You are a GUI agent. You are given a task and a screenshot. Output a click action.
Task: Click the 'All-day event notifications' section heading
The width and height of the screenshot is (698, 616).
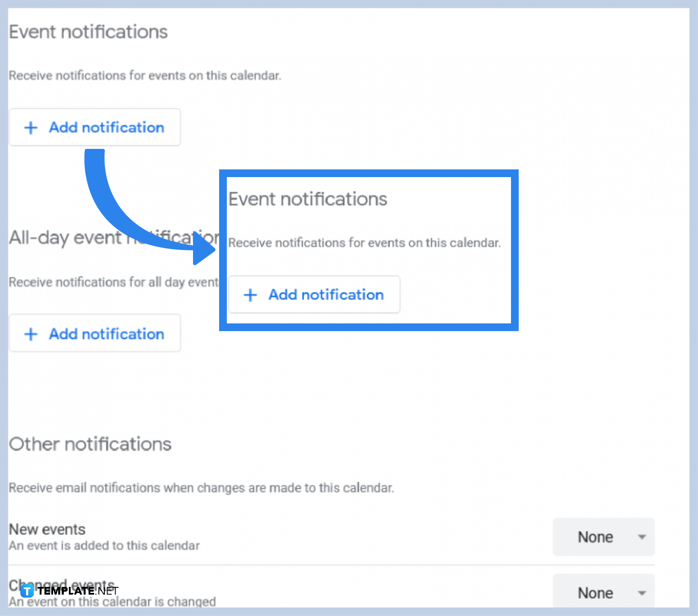[114, 238]
